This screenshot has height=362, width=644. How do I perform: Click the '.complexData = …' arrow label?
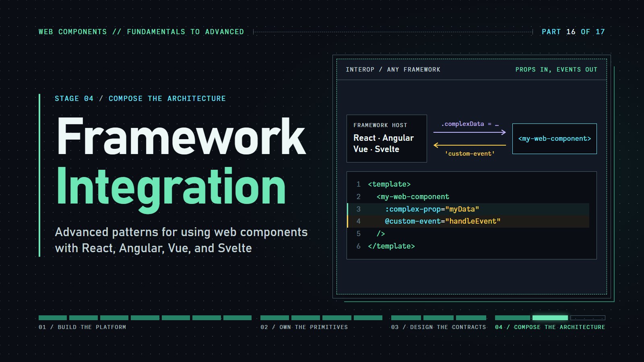click(x=470, y=124)
